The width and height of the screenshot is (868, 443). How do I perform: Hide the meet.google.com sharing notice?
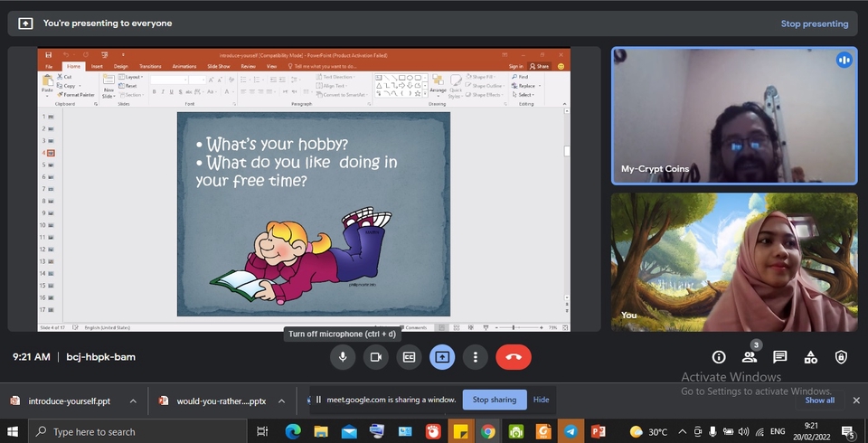[x=541, y=400]
